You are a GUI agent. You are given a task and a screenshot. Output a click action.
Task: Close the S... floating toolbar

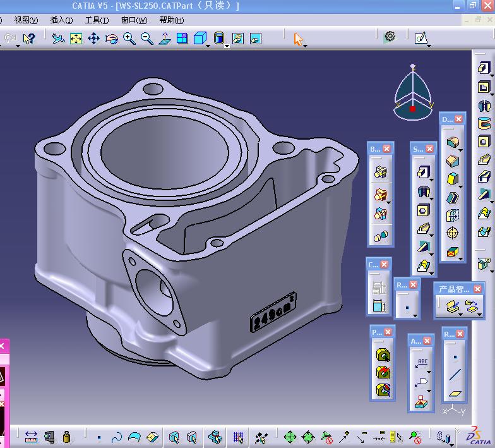pyautogui.click(x=429, y=149)
